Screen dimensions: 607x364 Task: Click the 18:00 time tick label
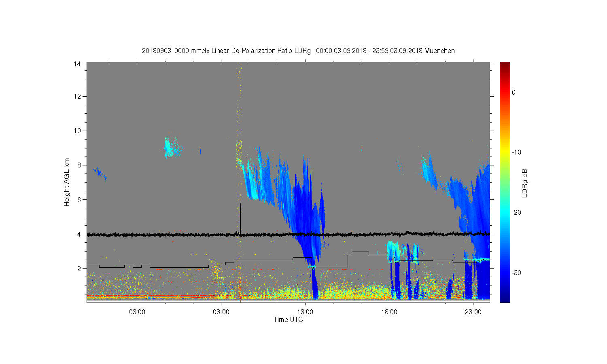[x=389, y=312]
